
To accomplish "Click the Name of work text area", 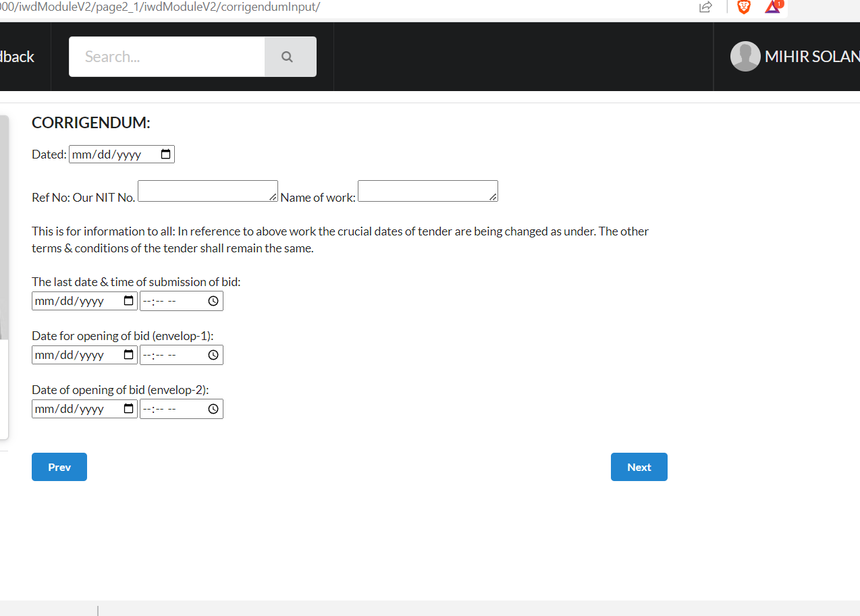I will point(428,191).
